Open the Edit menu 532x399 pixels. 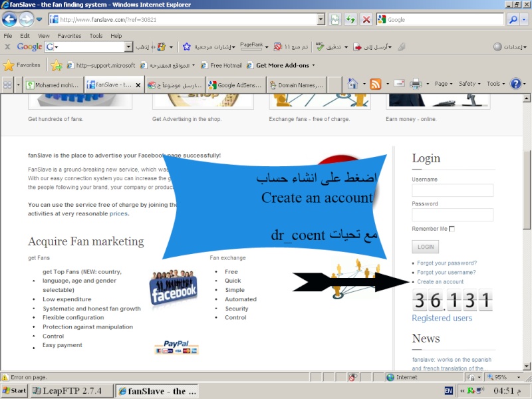coord(25,36)
